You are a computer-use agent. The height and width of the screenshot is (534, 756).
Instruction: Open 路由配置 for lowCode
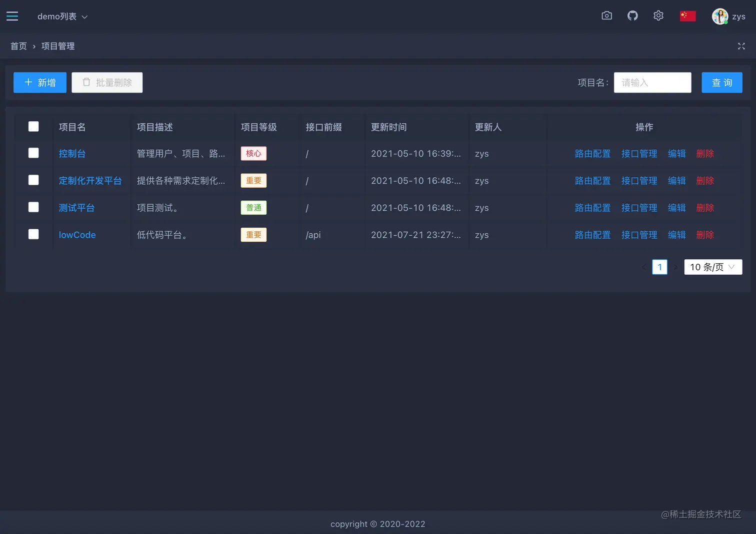point(593,235)
